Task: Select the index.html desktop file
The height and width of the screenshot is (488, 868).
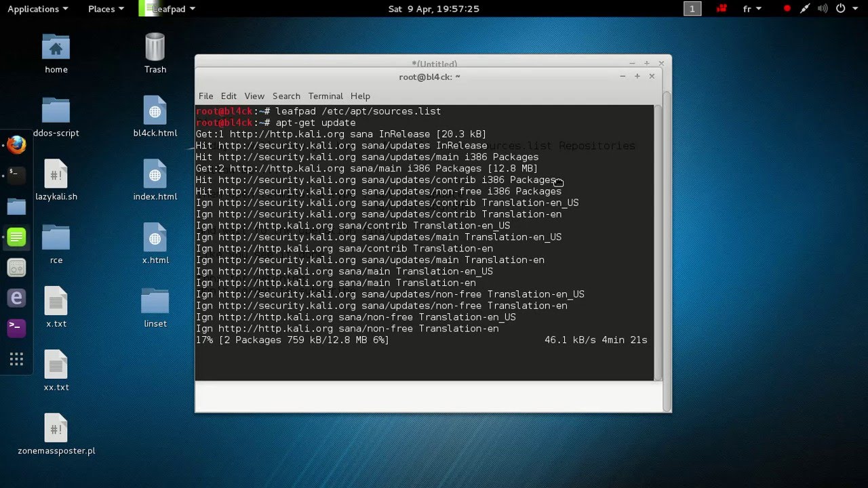Action: [x=155, y=181]
